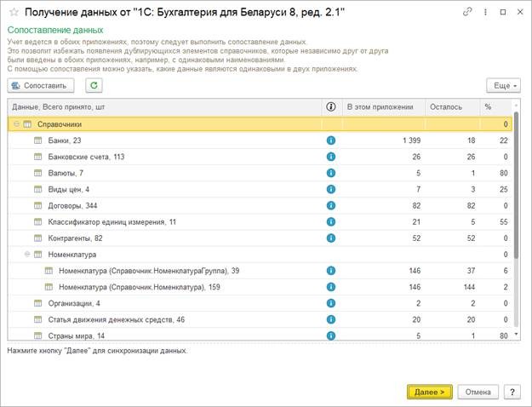The height and width of the screenshot is (407, 532).
Task: Select the Банковские счета, 113 row
Action: pos(260,157)
